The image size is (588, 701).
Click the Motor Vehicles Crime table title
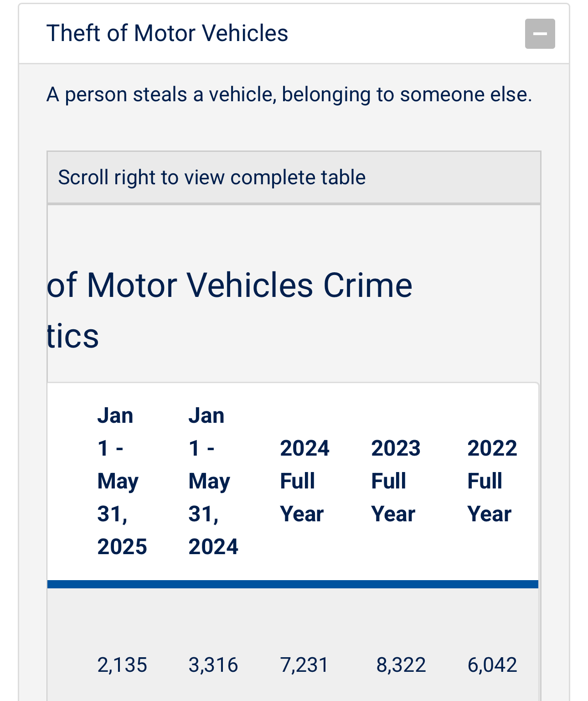pyautogui.click(x=230, y=310)
